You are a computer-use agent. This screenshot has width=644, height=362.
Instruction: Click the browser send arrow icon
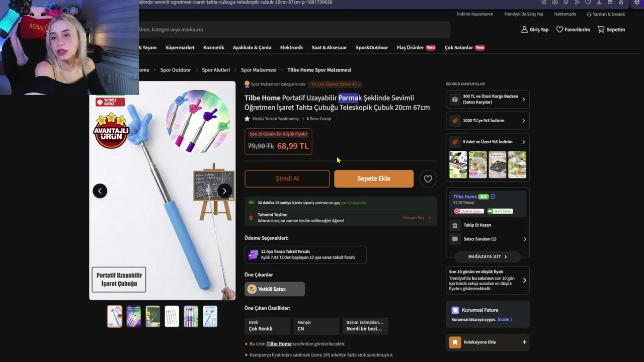577,3
